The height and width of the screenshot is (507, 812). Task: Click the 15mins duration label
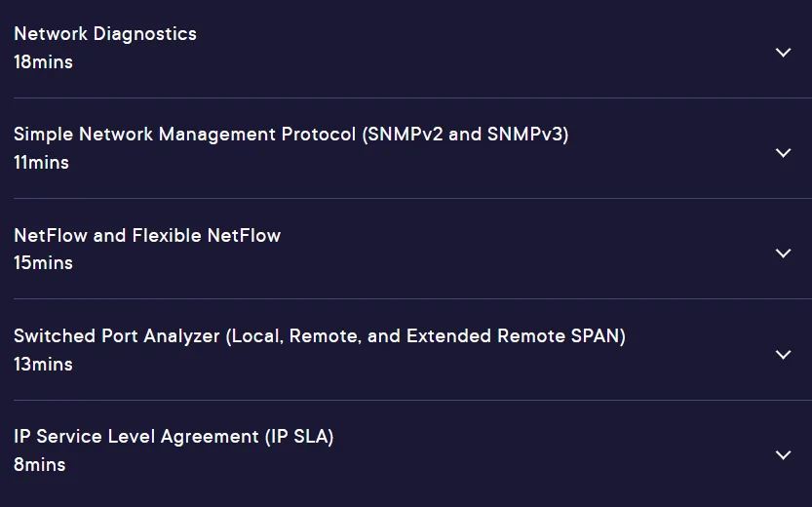44,263
